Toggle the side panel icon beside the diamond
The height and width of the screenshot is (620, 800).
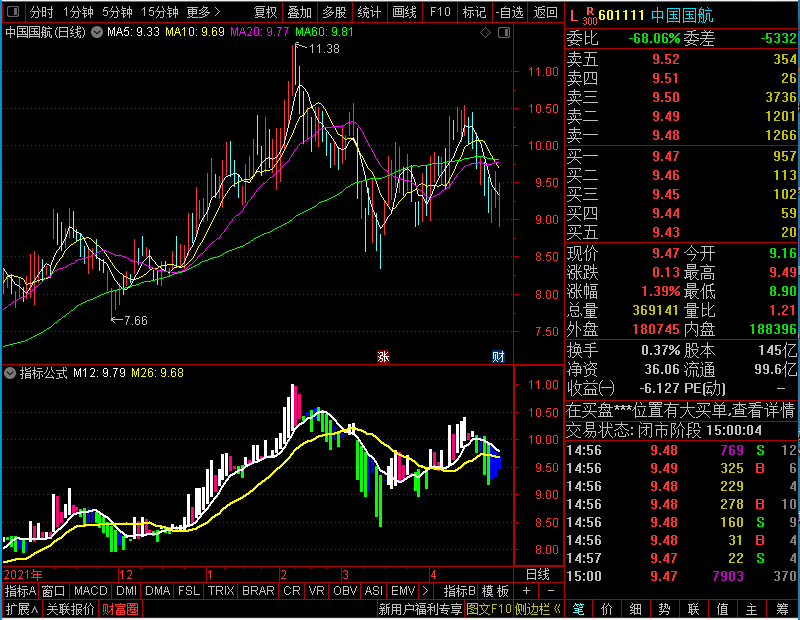(504, 33)
